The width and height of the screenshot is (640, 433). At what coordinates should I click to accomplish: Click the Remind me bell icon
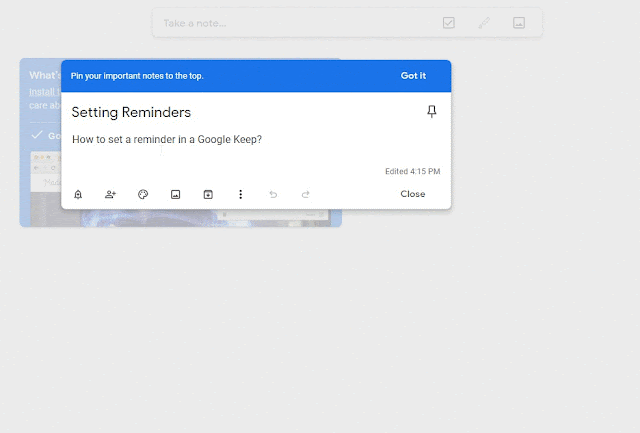(x=78, y=195)
